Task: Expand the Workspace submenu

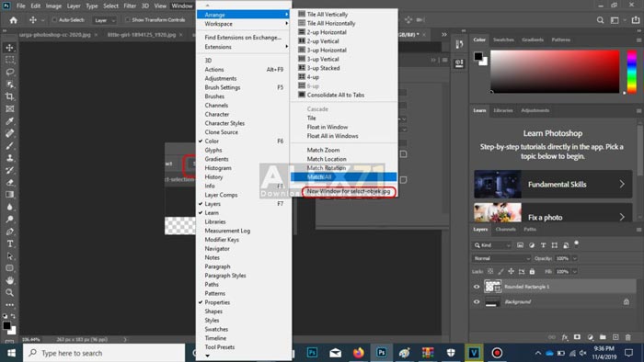Action: click(244, 24)
